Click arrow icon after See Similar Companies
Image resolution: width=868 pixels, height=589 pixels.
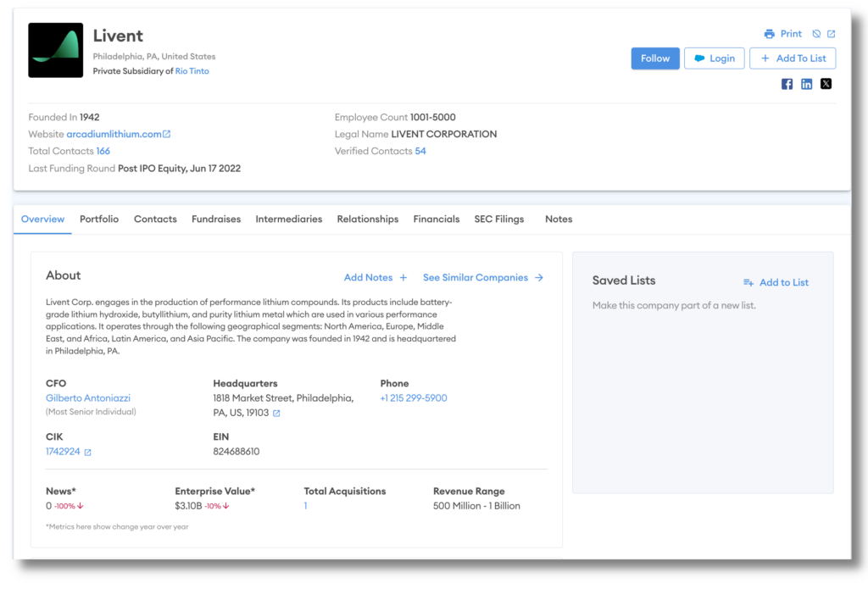(538, 277)
